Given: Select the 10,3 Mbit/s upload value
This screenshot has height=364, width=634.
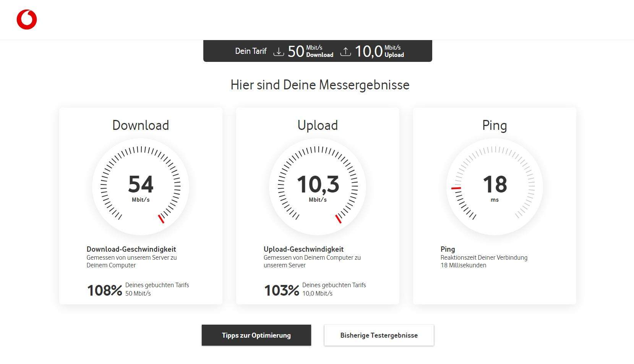Looking at the screenshot, I should 318,184.
